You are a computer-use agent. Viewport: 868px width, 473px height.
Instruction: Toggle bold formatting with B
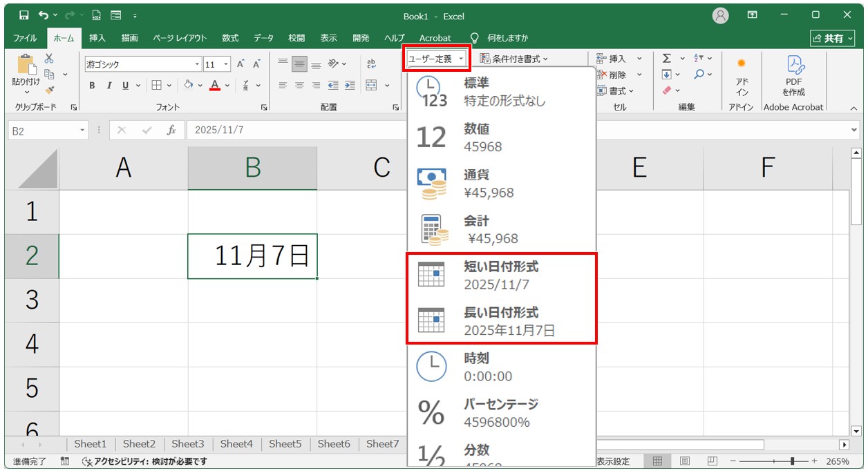[x=92, y=86]
